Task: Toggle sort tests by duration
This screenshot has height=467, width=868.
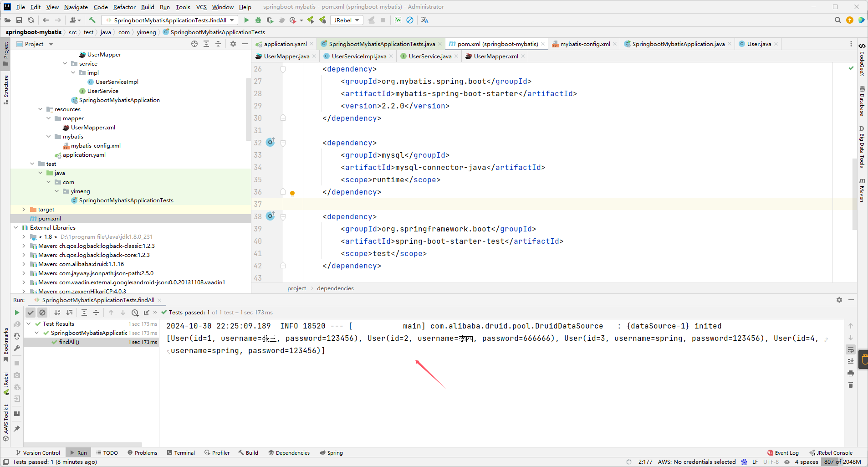Action: (x=69, y=313)
